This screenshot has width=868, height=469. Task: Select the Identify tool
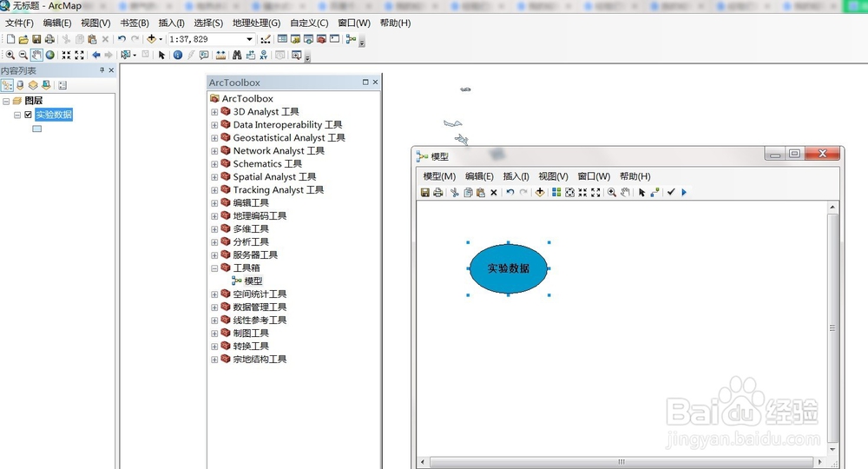point(178,55)
